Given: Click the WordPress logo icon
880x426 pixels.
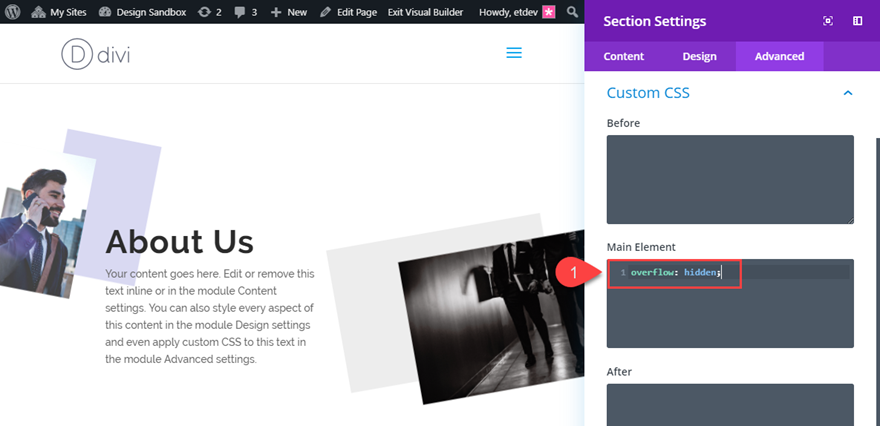Looking at the screenshot, I should coord(12,12).
